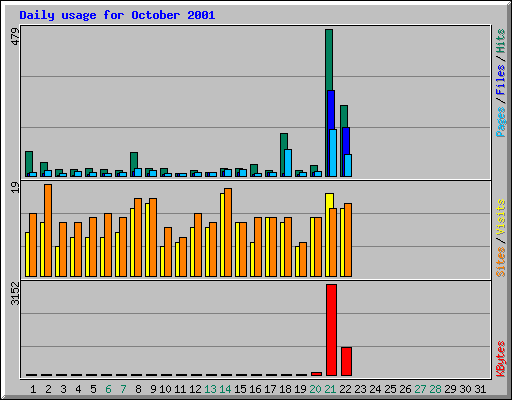
Task: Click the "Pages" legend label
Action: pyautogui.click(x=500, y=122)
